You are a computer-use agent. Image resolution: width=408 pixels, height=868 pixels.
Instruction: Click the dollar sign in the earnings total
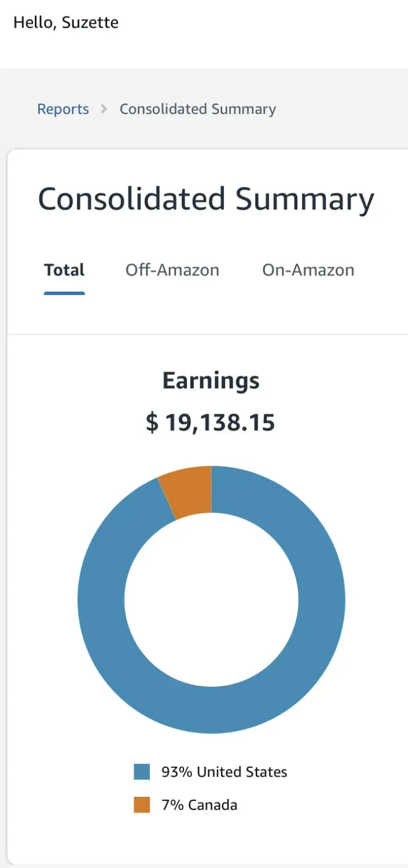152,423
